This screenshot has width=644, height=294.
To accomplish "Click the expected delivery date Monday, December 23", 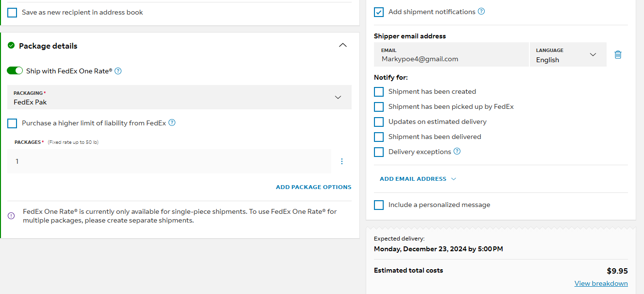I will pos(439,249).
